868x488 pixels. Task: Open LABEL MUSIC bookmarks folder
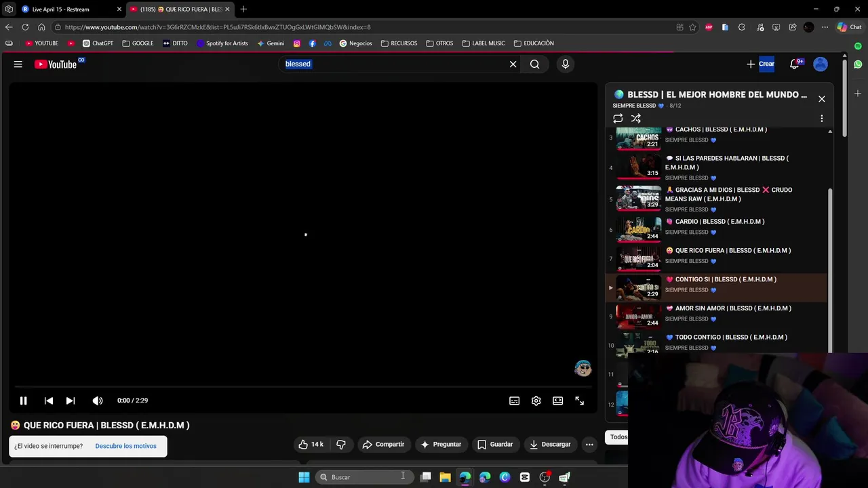[x=484, y=43]
